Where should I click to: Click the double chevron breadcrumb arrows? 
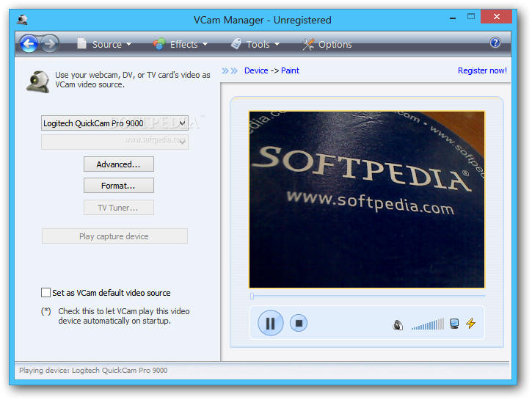230,70
